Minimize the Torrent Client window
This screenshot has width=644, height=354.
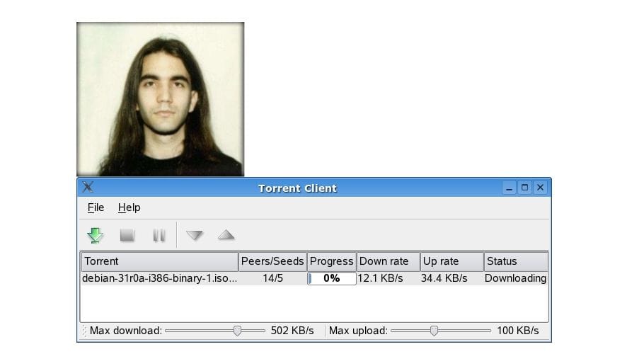pyautogui.click(x=509, y=188)
